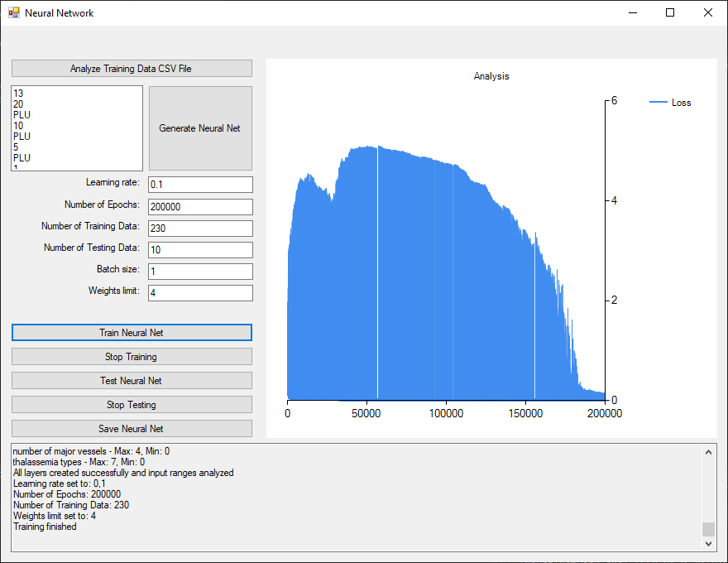Click the Number of Training Data field
Image resolution: width=728 pixels, height=563 pixels.
200,228
